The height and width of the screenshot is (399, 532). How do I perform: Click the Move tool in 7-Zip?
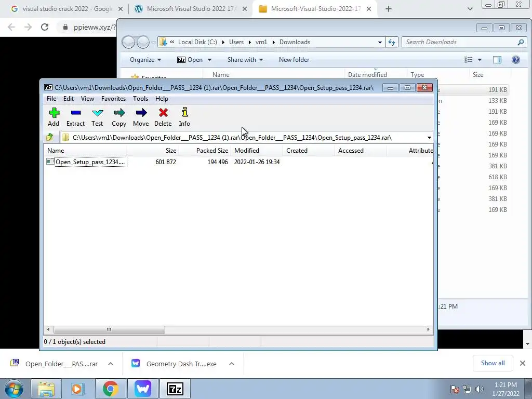pos(141,117)
